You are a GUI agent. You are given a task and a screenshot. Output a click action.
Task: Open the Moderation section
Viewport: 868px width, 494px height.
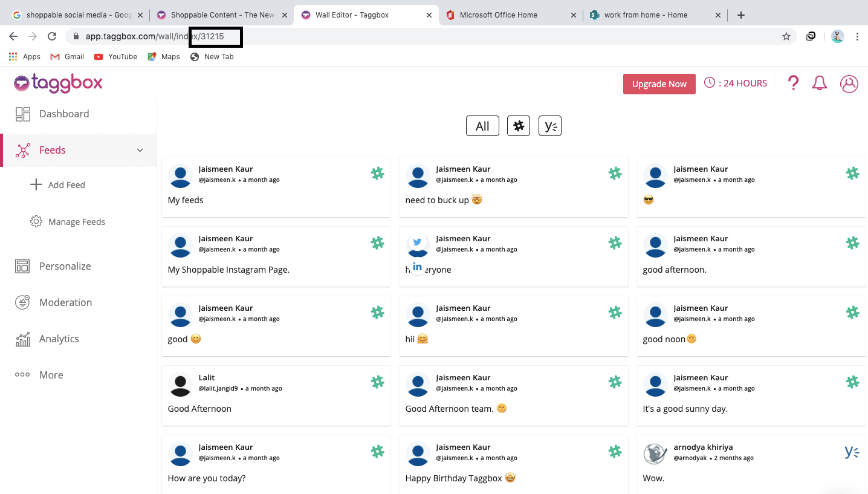pos(65,302)
